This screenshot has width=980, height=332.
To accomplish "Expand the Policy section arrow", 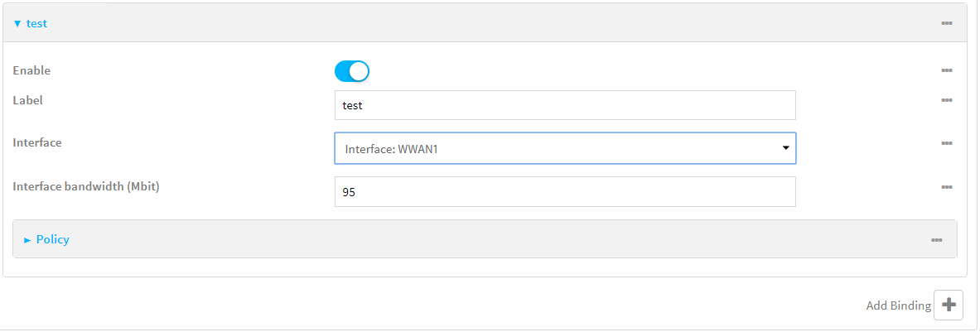I will (x=27, y=240).
